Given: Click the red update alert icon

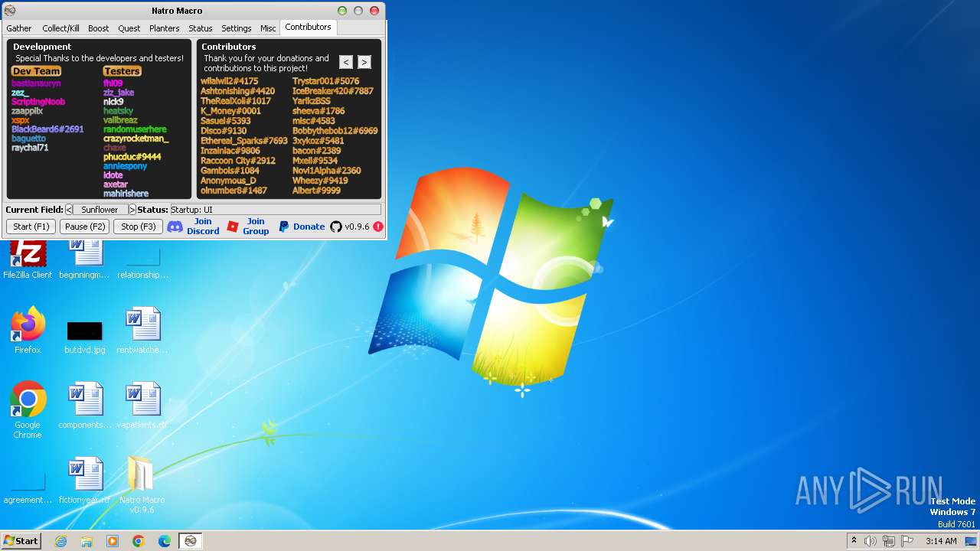Looking at the screenshot, I should pos(378,227).
